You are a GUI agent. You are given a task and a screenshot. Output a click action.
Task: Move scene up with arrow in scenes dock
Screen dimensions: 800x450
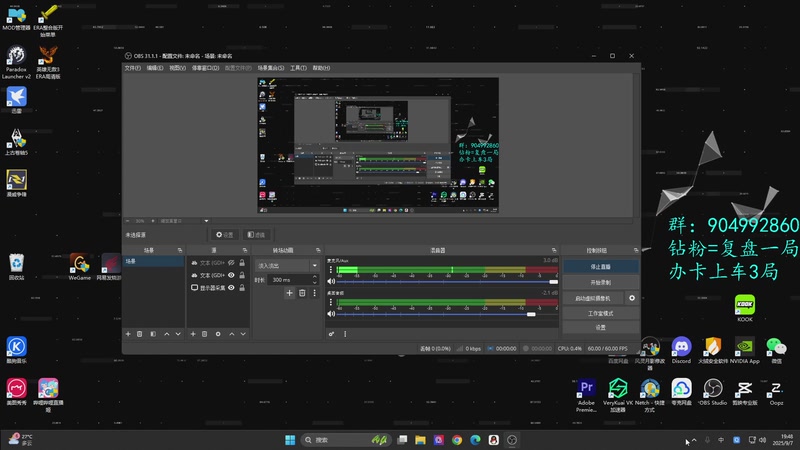(x=167, y=334)
